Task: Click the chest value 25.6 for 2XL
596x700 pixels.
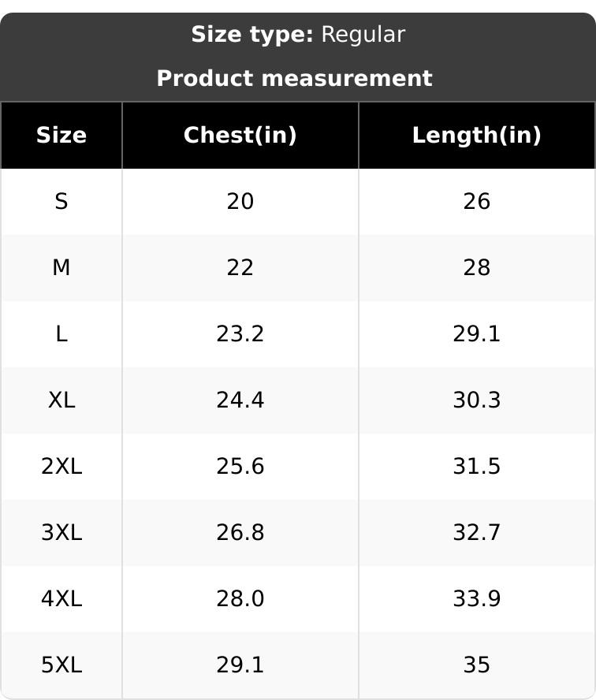Action: click(240, 467)
